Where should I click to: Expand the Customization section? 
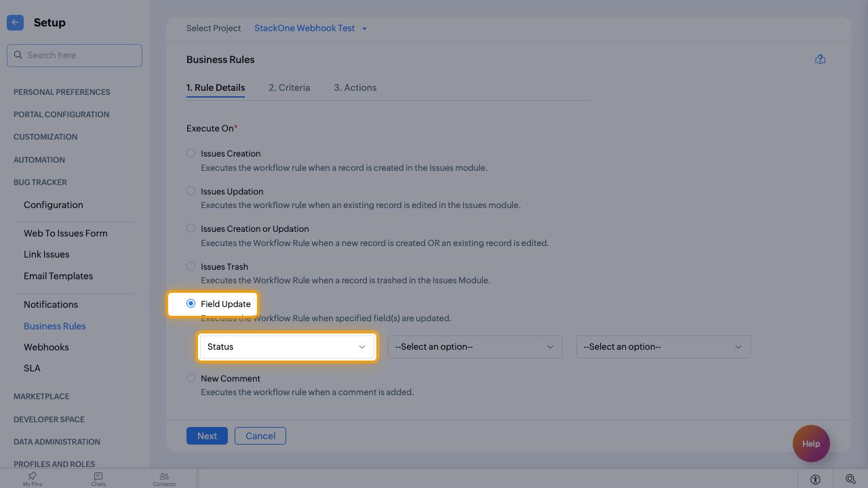45,137
